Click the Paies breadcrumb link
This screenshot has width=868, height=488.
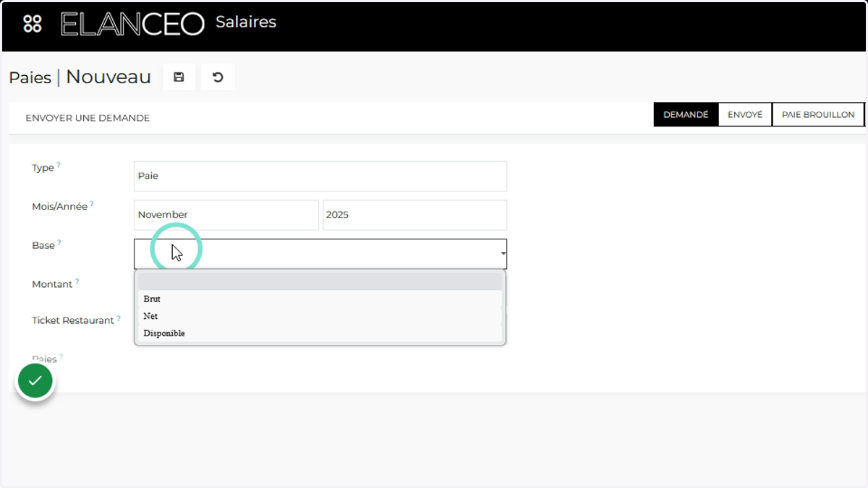click(30, 77)
